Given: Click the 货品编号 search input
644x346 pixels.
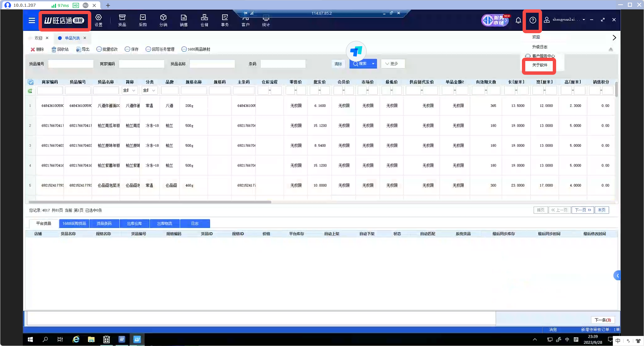Looking at the screenshot, I should pyautogui.click(x=71, y=64).
